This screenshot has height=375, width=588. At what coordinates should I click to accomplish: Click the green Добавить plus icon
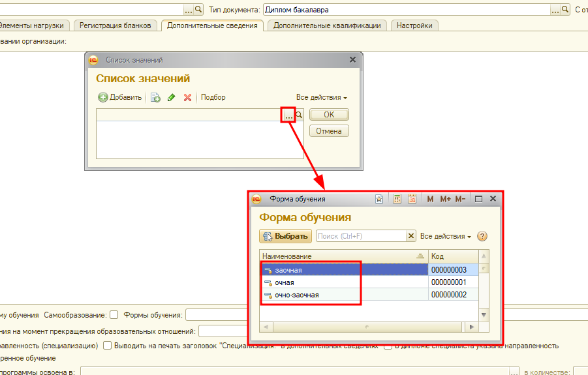(x=103, y=97)
